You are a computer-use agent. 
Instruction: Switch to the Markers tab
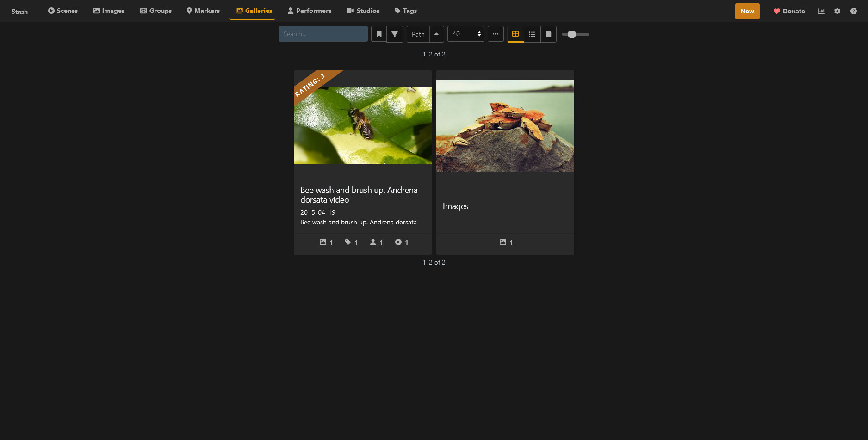(x=203, y=11)
